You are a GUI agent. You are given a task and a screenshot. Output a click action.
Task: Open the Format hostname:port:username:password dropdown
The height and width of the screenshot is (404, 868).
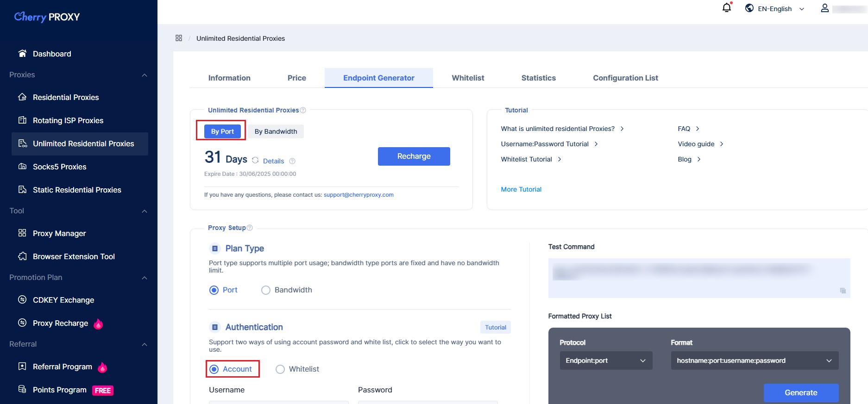coord(755,360)
